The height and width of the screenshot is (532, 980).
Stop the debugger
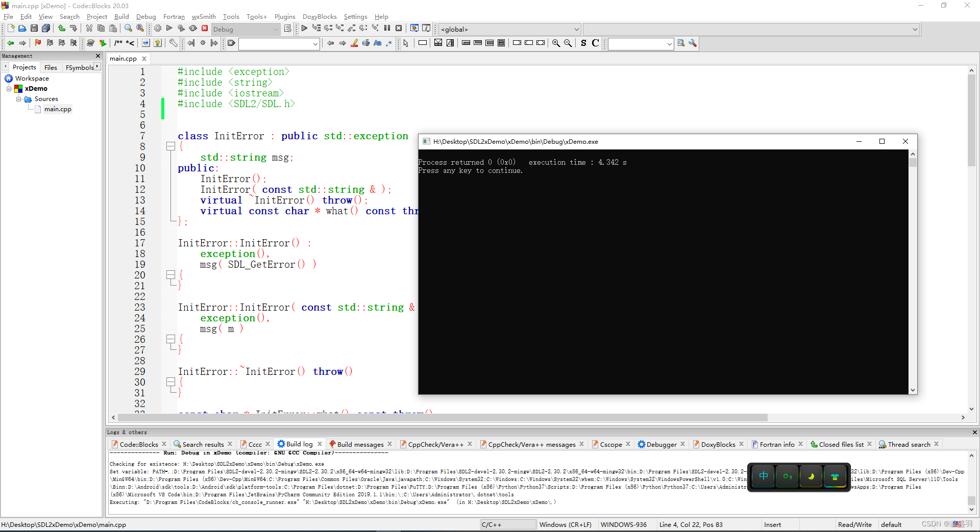coord(399,29)
